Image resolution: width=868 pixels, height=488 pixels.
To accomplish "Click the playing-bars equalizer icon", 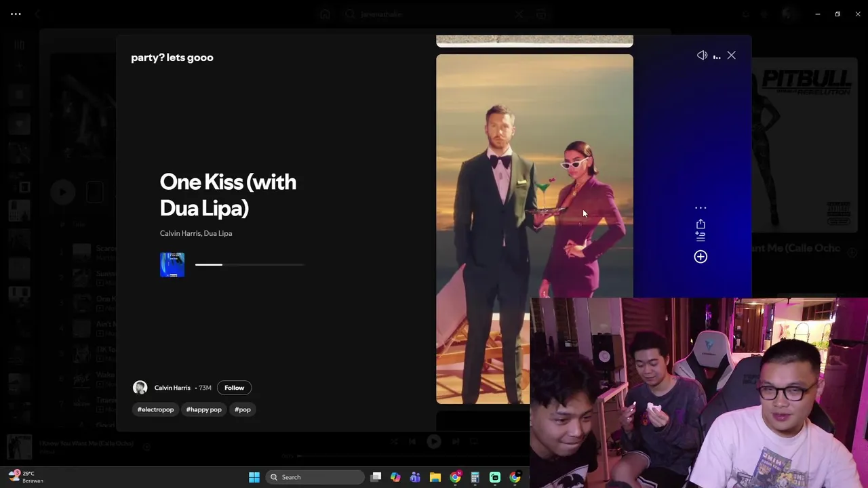I will (717, 57).
